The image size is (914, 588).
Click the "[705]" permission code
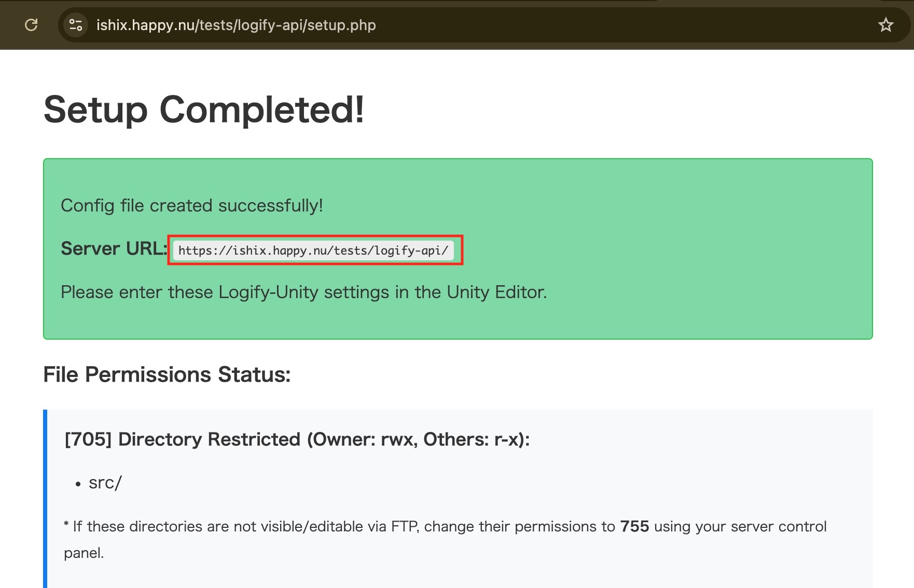[88, 440]
